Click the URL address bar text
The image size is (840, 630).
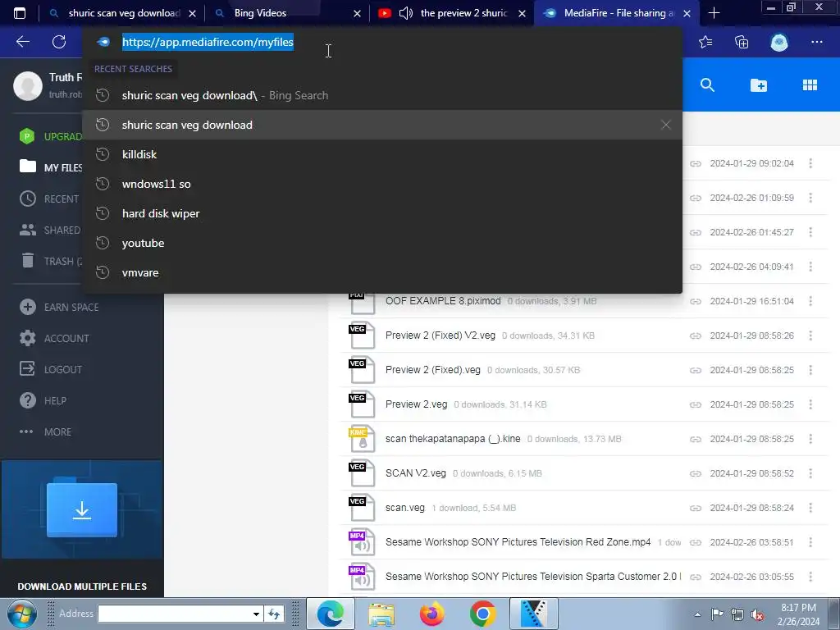coord(208,42)
